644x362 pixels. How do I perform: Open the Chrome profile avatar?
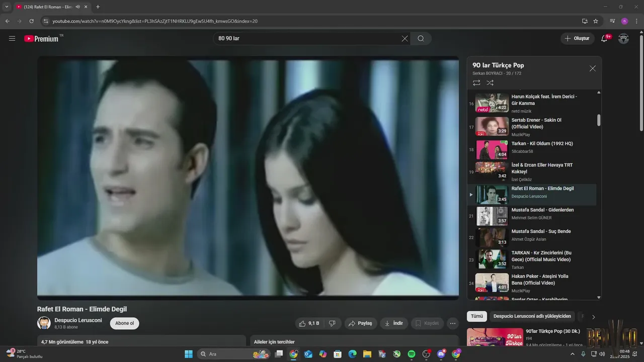click(624, 21)
